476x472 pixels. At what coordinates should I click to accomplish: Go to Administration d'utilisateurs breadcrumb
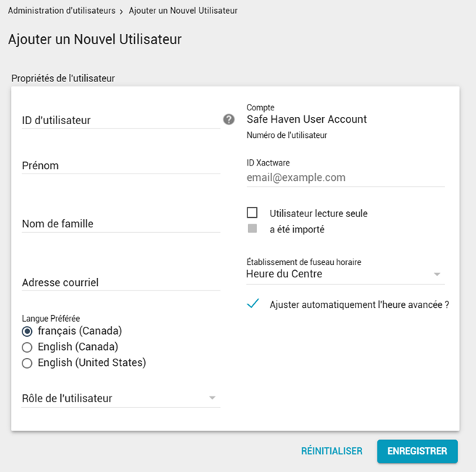tap(62, 11)
